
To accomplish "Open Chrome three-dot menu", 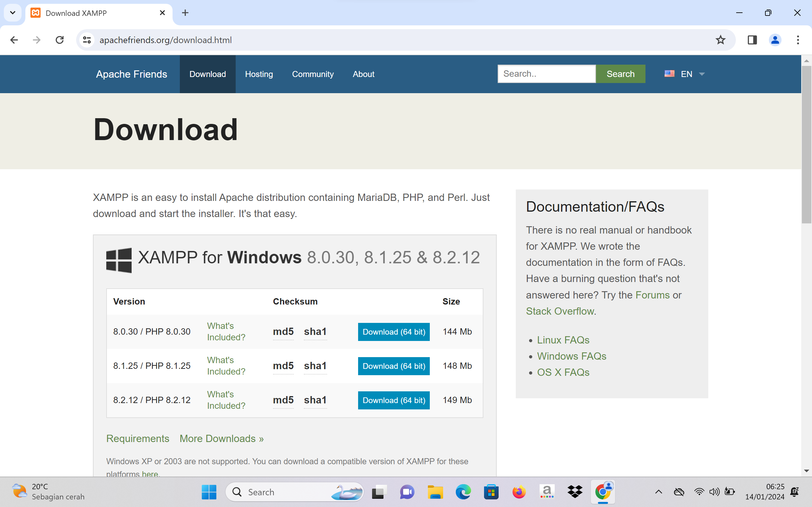I will click(798, 40).
